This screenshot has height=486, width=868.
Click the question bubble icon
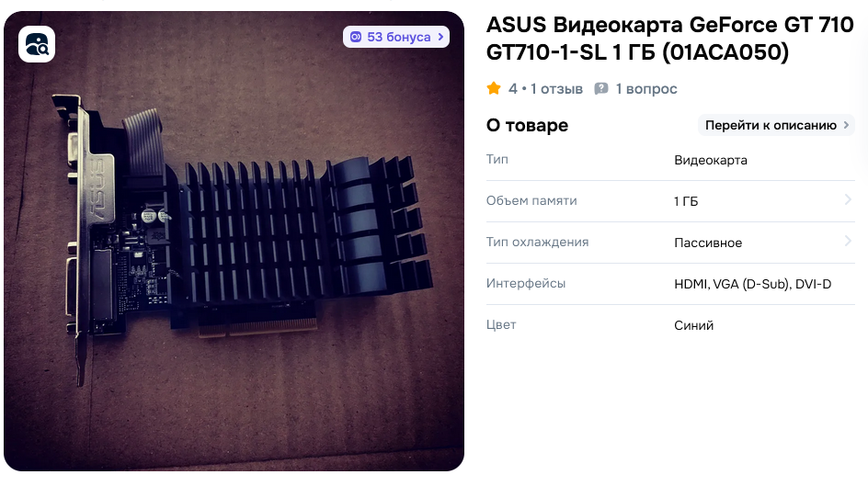(601, 89)
